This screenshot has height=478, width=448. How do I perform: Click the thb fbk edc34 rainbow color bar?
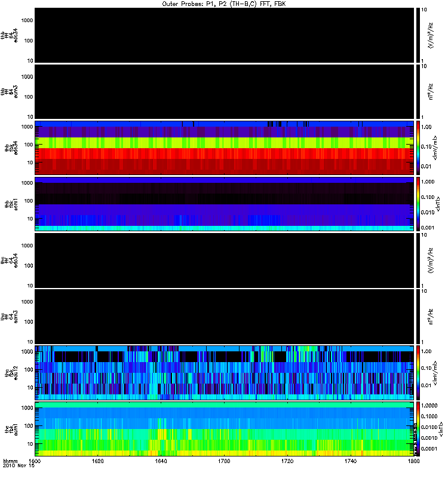click(x=418, y=148)
